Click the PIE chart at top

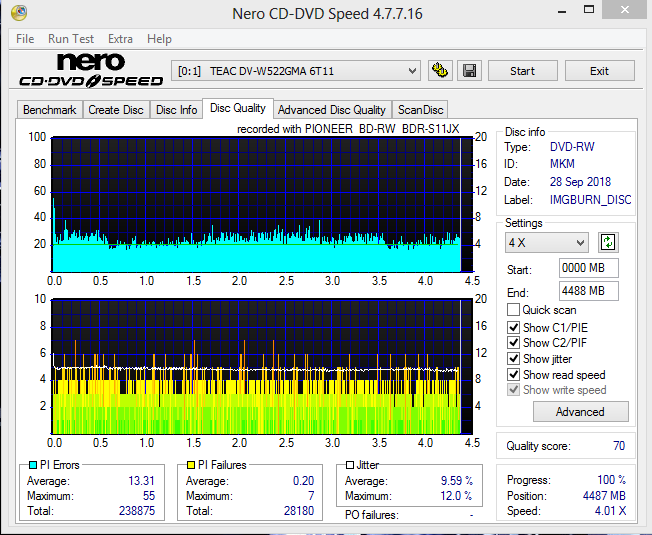pos(262,205)
